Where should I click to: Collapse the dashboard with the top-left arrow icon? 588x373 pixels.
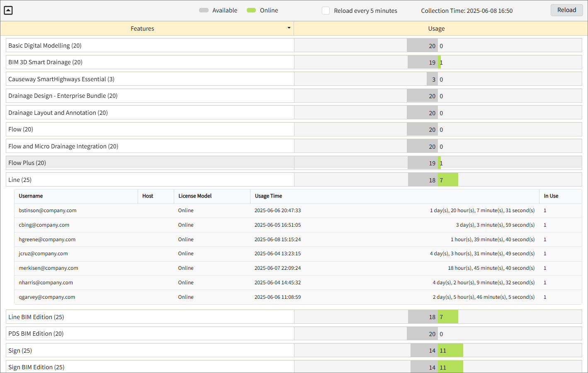tap(8, 10)
